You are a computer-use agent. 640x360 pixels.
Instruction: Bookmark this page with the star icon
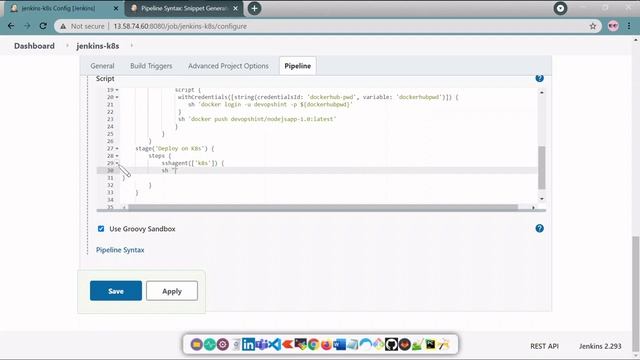593,26
